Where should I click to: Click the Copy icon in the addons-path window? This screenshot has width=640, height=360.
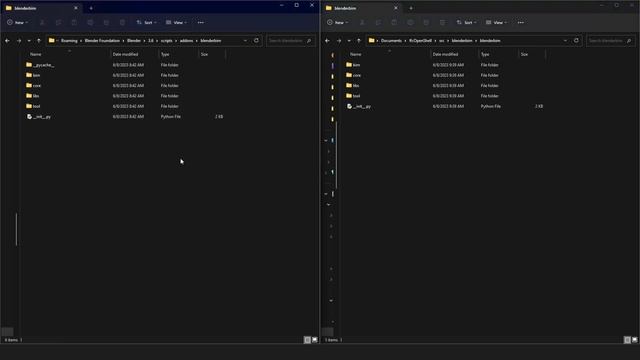[x=58, y=22]
